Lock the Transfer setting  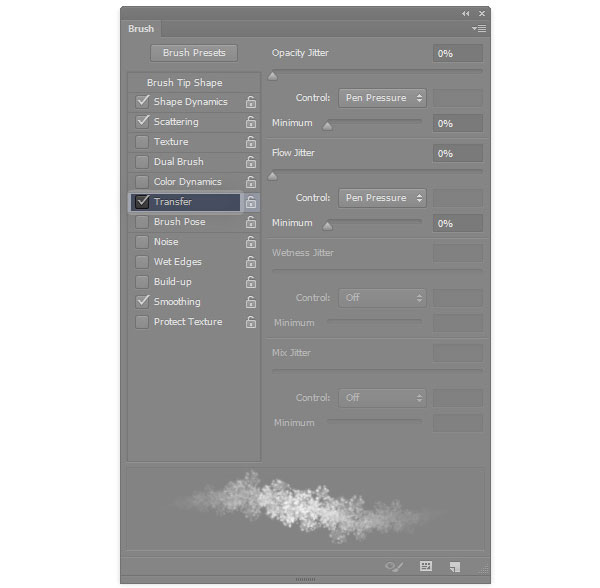pyautogui.click(x=251, y=202)
